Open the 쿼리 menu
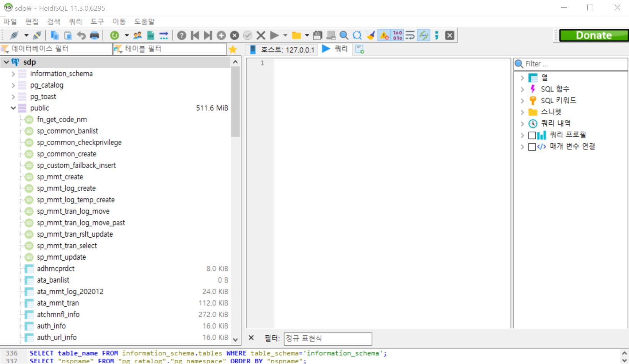This screenshot has height=364, width=629. 75,22
